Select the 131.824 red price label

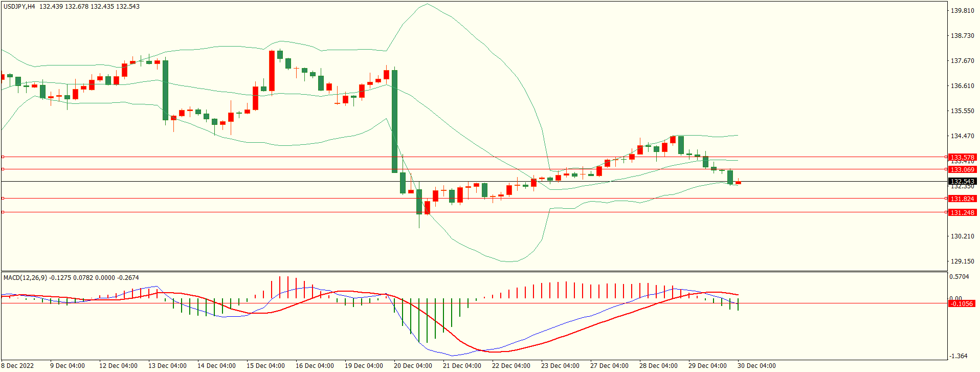962,199
